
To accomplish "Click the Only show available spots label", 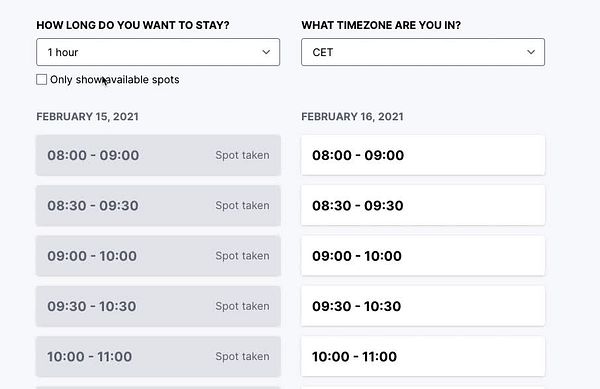I will pyautogui.click(x=115, y=80).
